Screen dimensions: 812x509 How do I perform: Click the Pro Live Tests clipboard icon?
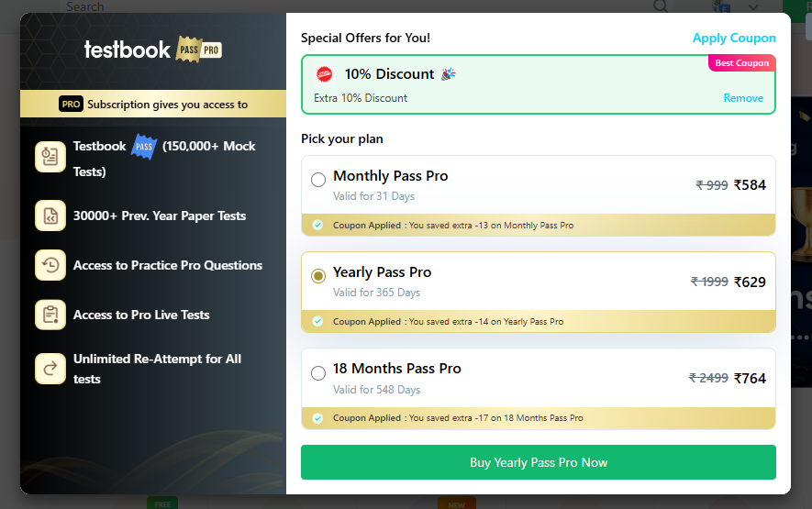(x=50, y=315)
